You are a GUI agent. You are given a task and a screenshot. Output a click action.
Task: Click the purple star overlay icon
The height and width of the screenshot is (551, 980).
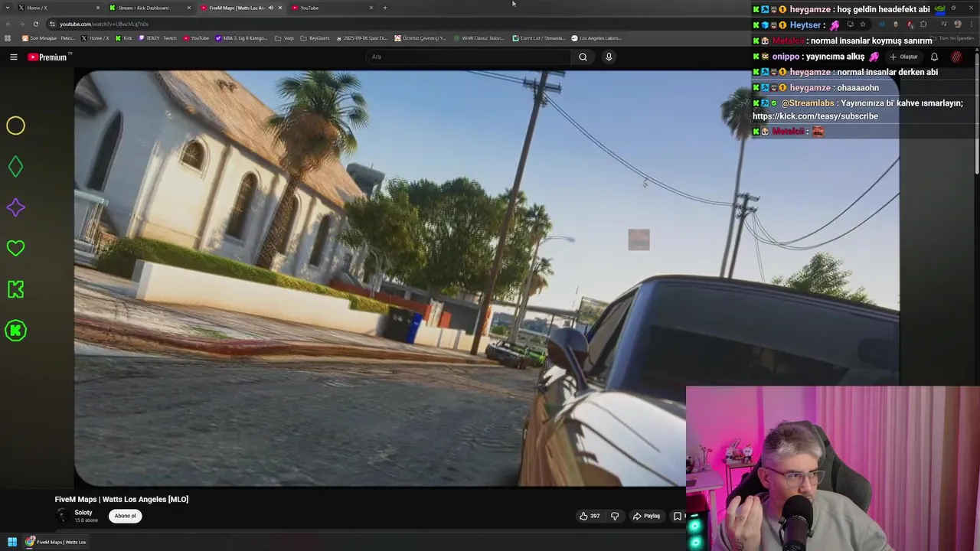15,207
